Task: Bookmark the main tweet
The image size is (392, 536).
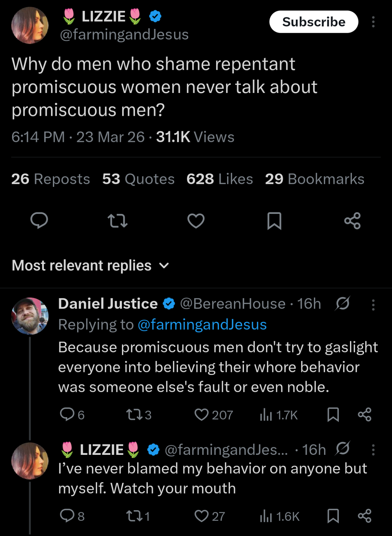Action: point(274,221)
